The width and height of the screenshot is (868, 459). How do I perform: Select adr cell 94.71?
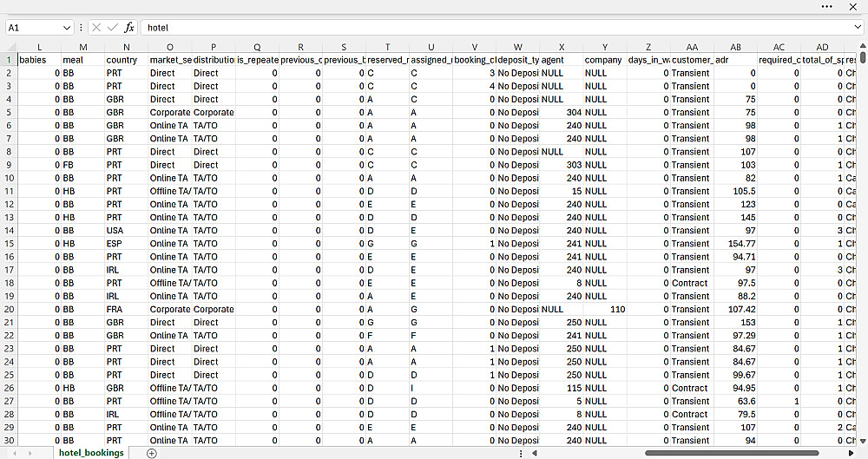(735, 257)
